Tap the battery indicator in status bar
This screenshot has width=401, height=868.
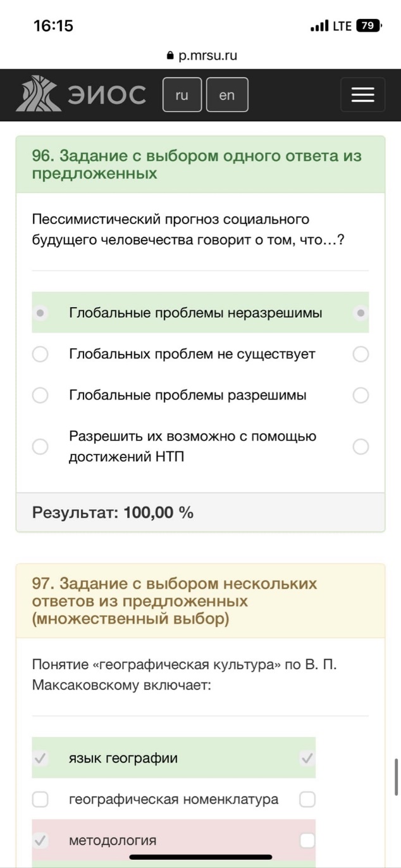pyautogui.click(x=369, y=26)
